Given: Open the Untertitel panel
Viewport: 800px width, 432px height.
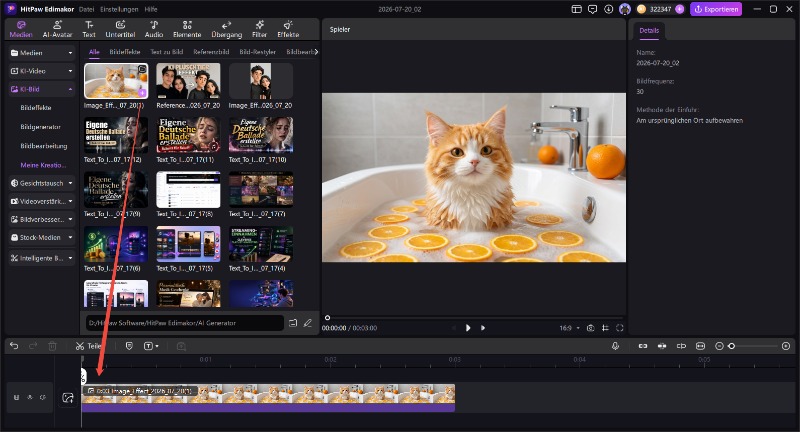Looking at the screenshot, I should coord(120,29).
